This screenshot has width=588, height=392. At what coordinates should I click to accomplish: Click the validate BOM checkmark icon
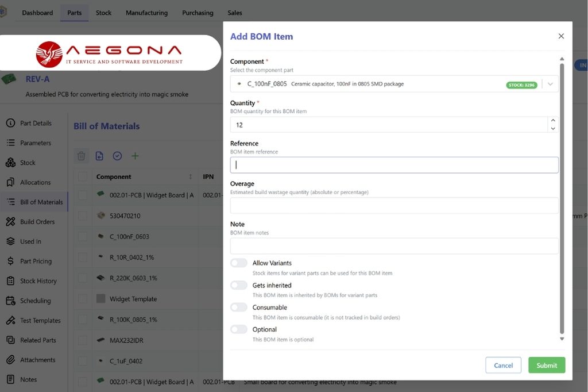coord(117,156)
